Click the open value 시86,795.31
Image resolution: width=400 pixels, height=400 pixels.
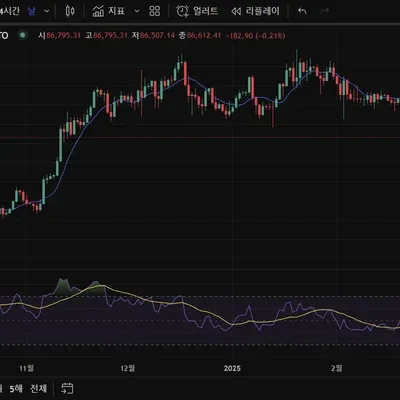tap(59, 35)
